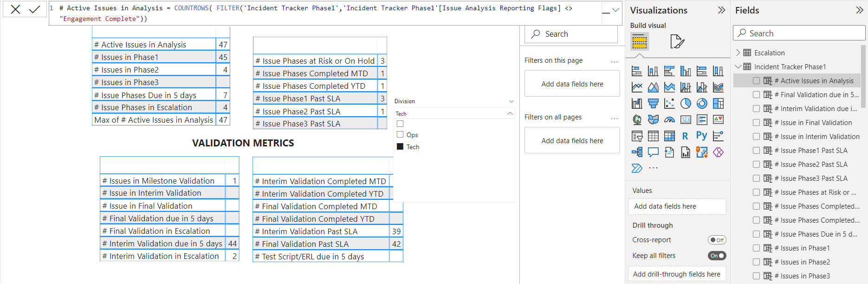Insert the Q&A speech bubble visual
The width and height of the screenshot is (868, 284).
tap(653, 152)
